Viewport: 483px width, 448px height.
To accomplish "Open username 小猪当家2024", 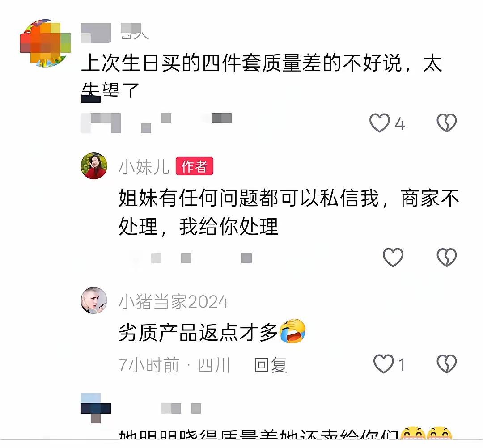I will click(174, 301).
